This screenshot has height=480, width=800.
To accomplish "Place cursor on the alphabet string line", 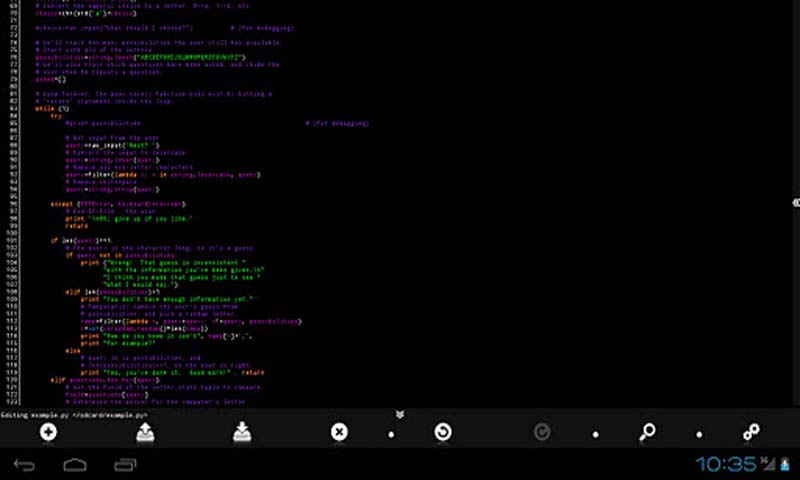I will click(x=140, y=58).
